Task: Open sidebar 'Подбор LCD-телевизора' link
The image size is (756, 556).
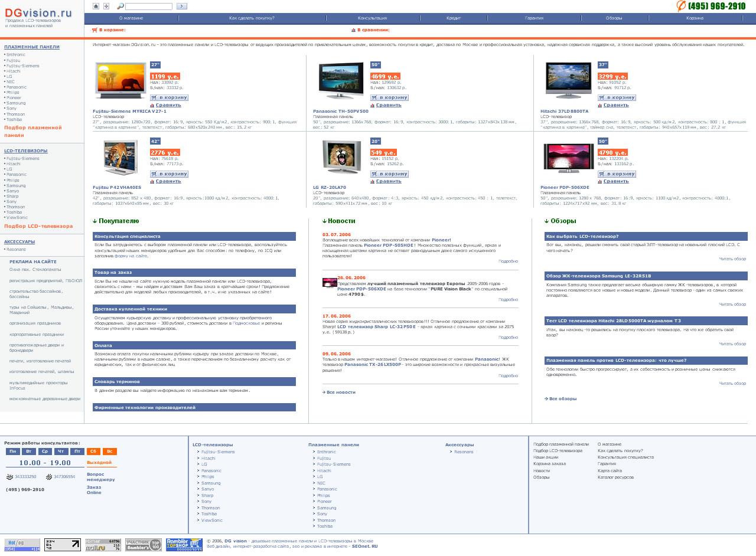Action: (x=38, y=226)
